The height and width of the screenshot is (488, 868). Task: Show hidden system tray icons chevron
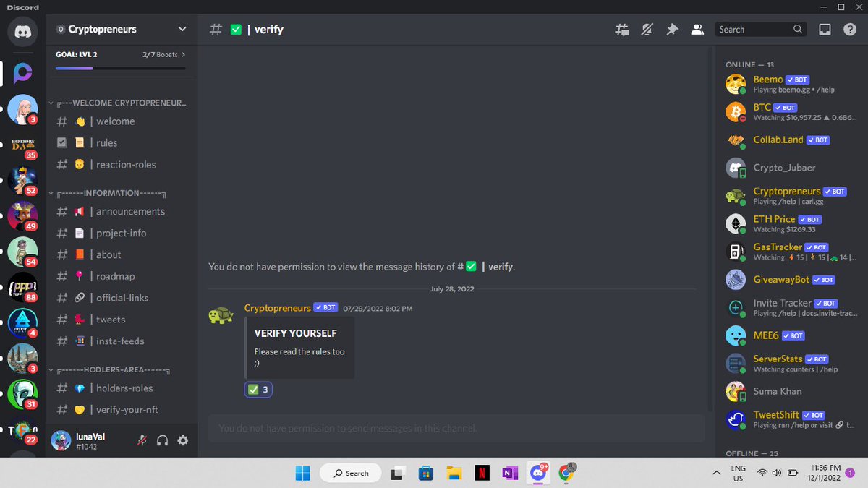point(716,473)
